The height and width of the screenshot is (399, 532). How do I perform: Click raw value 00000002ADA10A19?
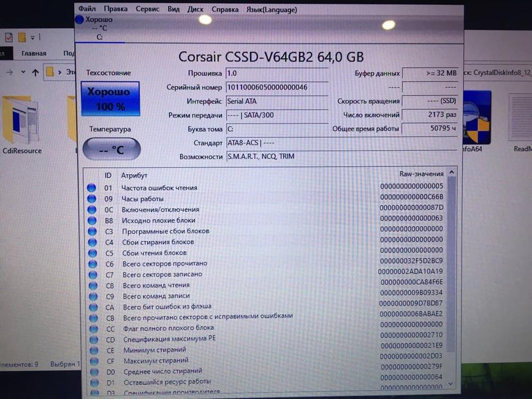411,272
